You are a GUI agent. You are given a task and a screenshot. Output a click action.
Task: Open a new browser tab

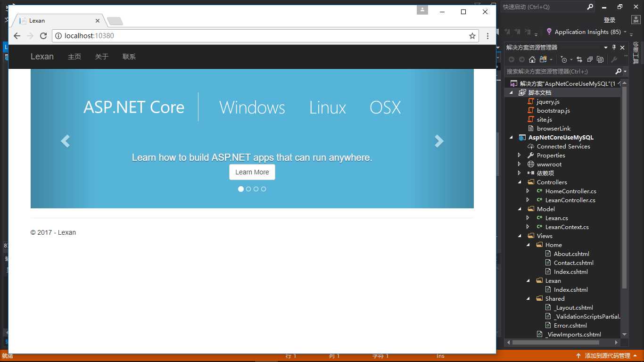(115, 21)
